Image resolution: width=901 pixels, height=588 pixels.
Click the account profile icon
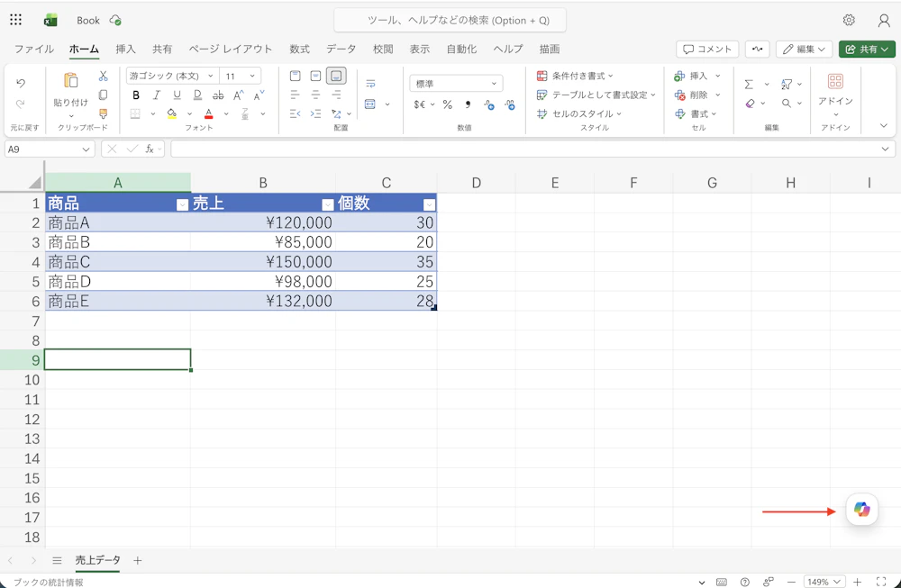[x=884, y=20]
